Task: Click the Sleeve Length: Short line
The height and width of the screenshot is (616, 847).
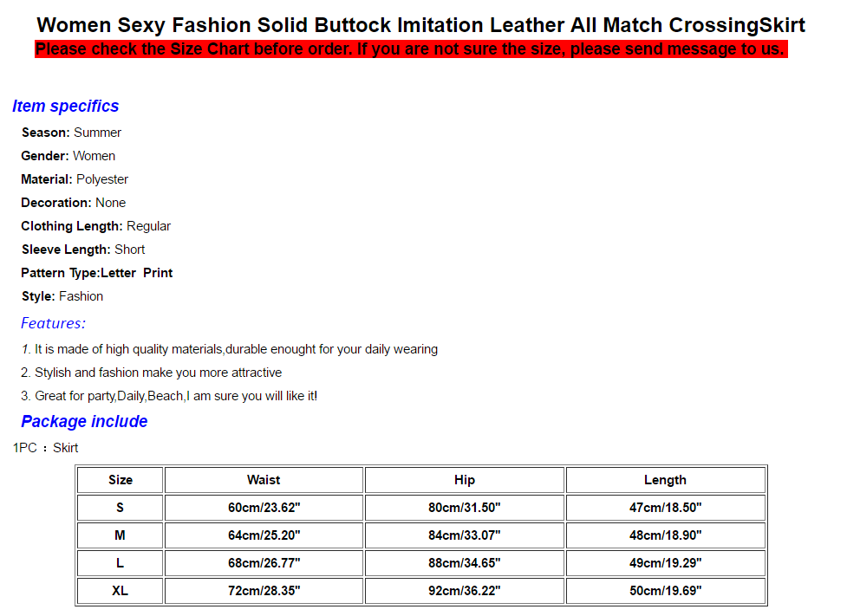Action: (x=83, y=250)
